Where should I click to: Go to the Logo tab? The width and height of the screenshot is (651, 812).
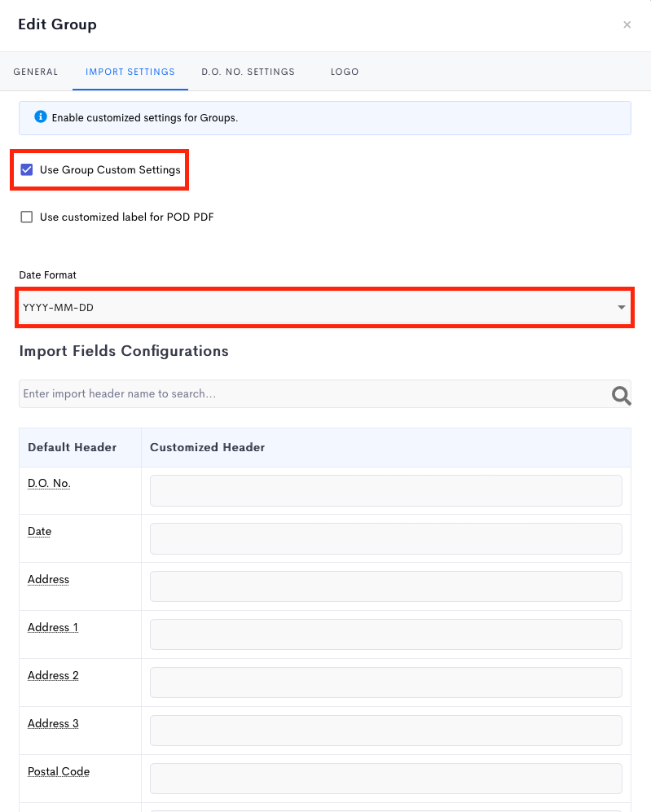click(x=345, y=72)
